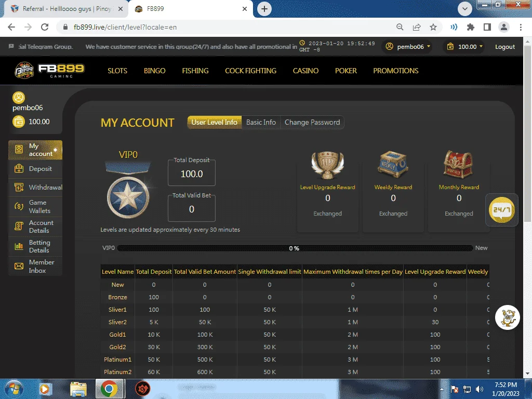
Task: Click the browser reload button
Action: [45, 27]
